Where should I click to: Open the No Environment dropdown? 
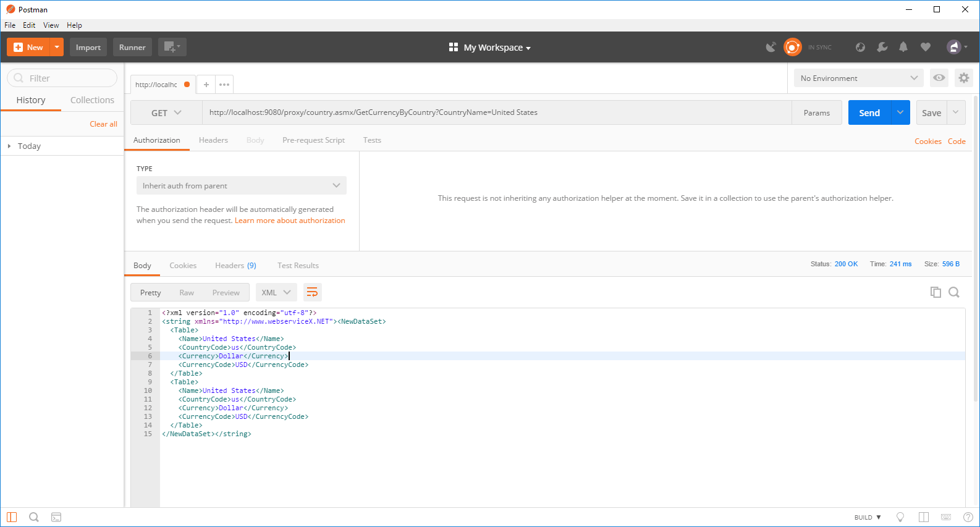[859, 78]
